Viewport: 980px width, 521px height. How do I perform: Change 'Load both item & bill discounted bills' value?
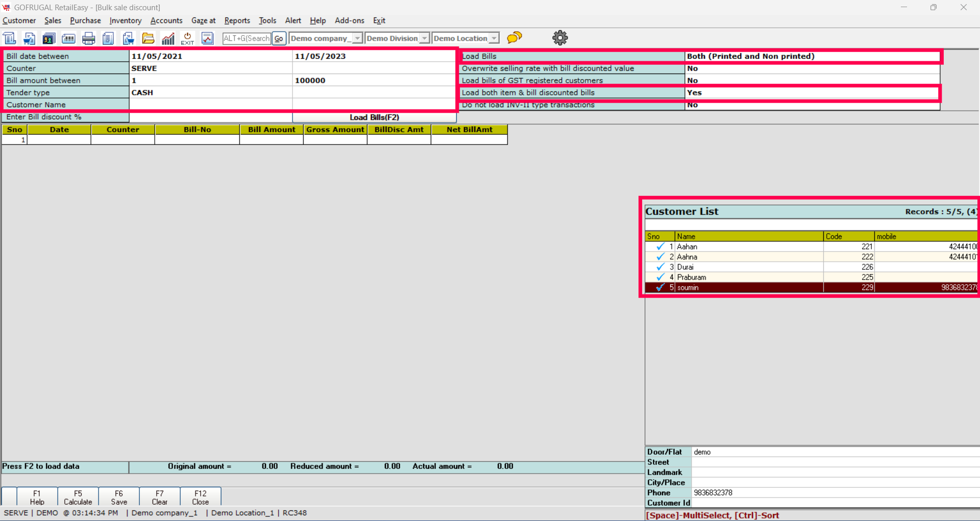tap(812, 93)
